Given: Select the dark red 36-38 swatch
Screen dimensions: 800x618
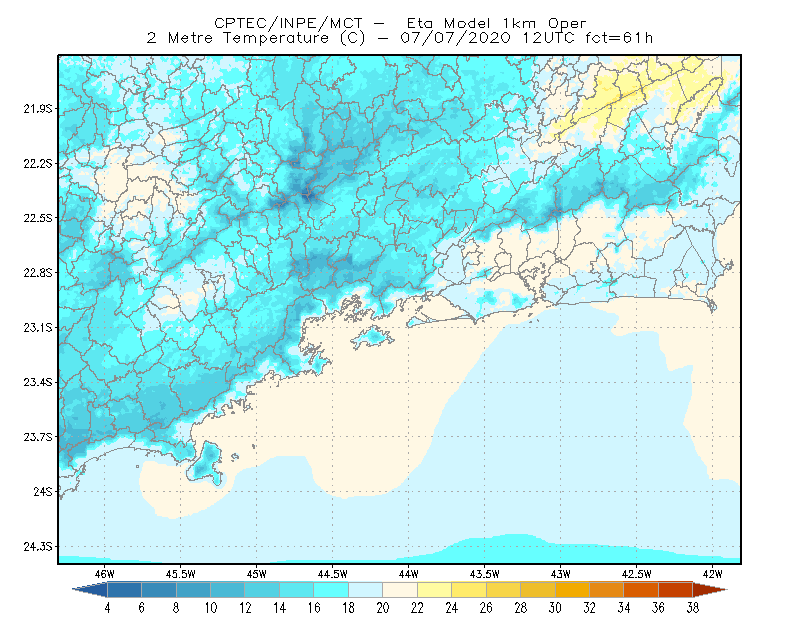Looking at the screenshot, I should click(676, 590).
